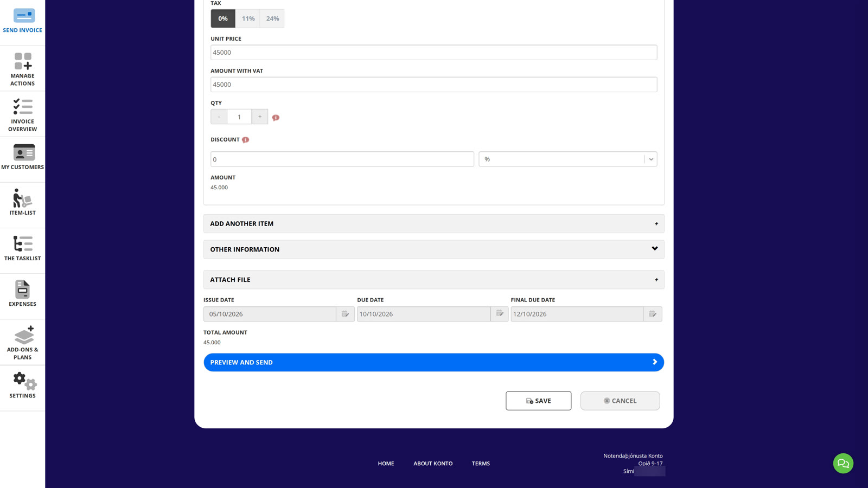
Task: Open Add-ons & Plans
Action: [22, 342]
